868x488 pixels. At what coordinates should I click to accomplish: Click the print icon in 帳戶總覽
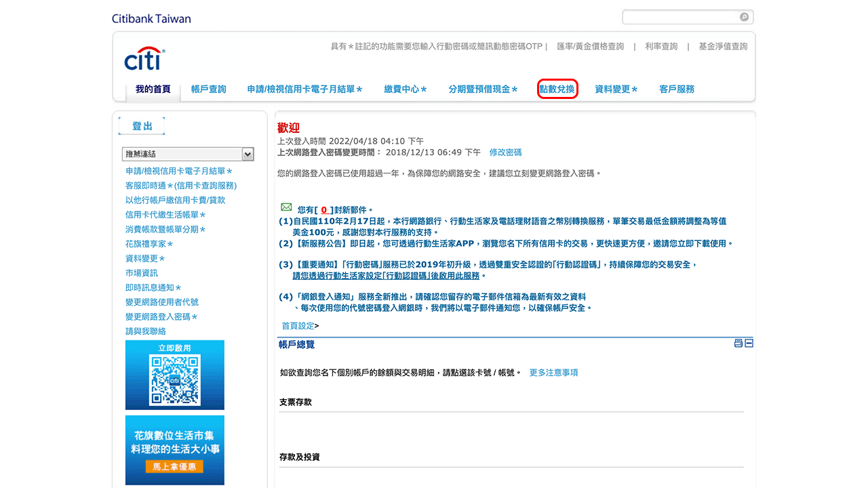(x=738, y=344)
